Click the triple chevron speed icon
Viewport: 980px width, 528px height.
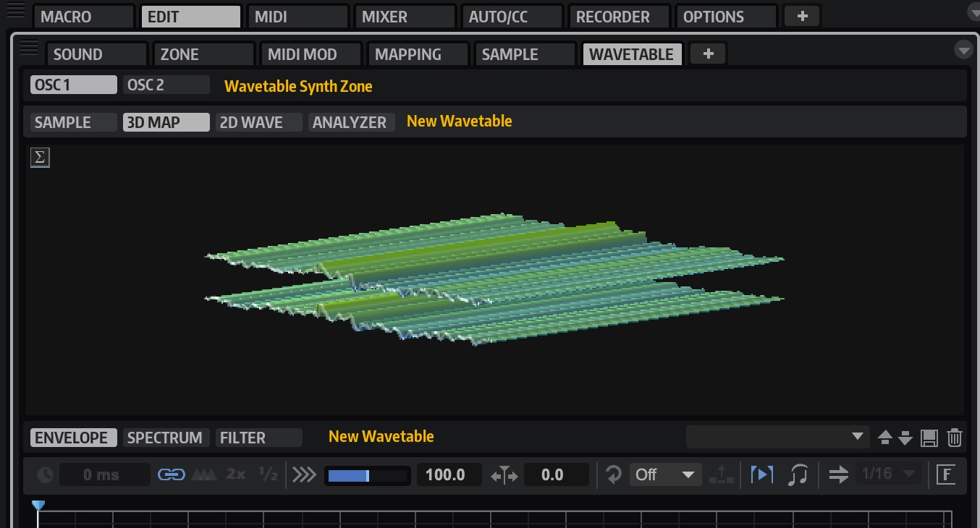(x=304, y=475)
